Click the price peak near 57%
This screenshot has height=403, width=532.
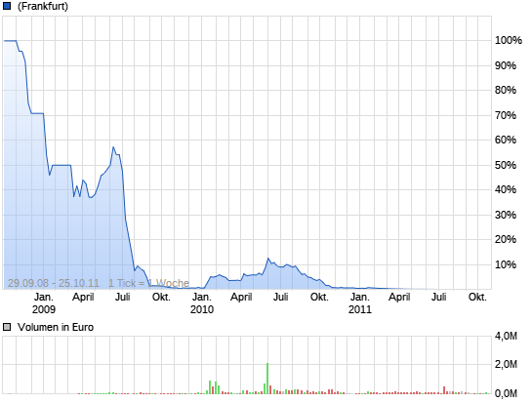tap(113, 147)
